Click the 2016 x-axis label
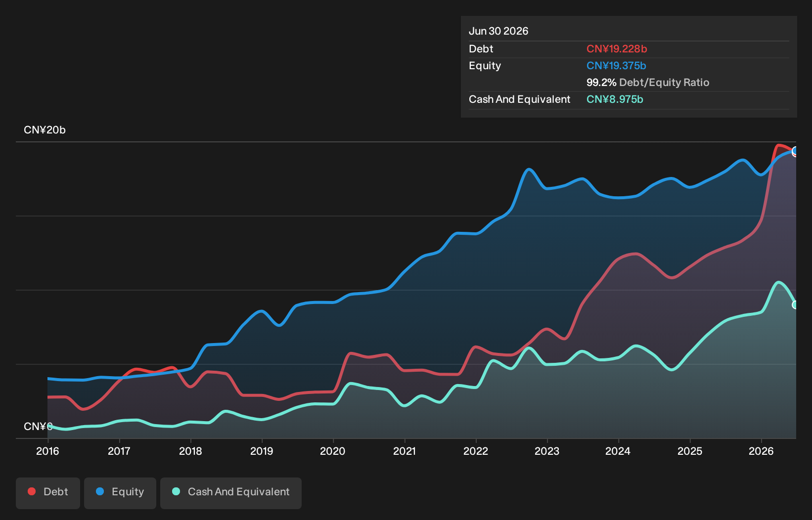 click(47, 451)
